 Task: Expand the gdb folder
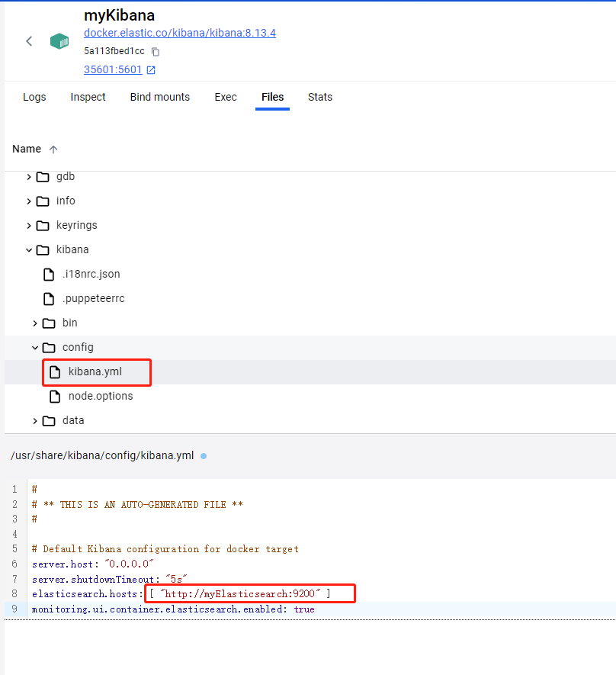[29, 177]
